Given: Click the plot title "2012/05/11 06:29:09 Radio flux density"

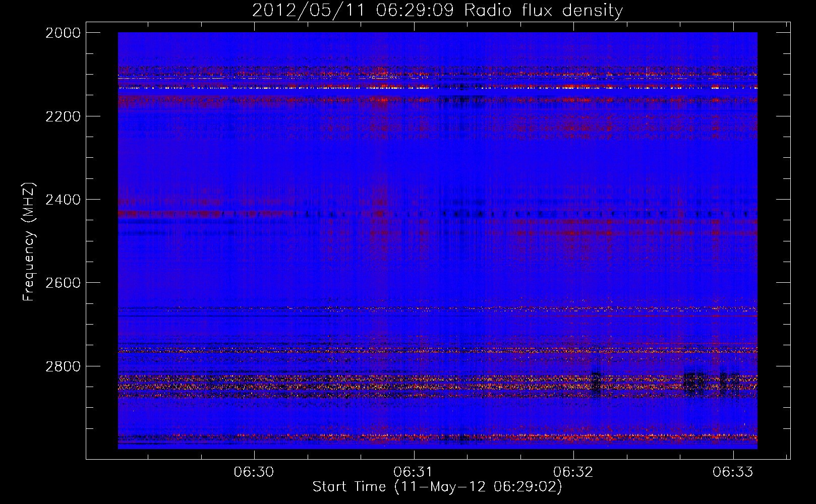Looking at the screenshot, I should [x=437, y=11].
